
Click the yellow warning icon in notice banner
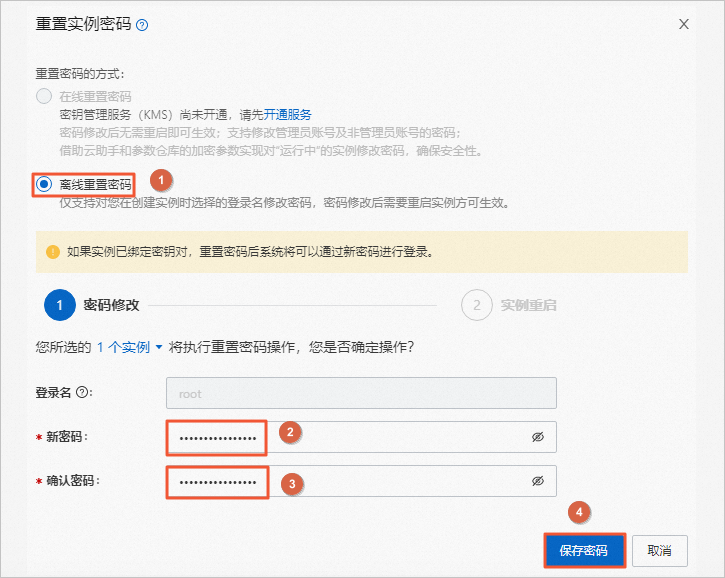[x=53, y=252]
